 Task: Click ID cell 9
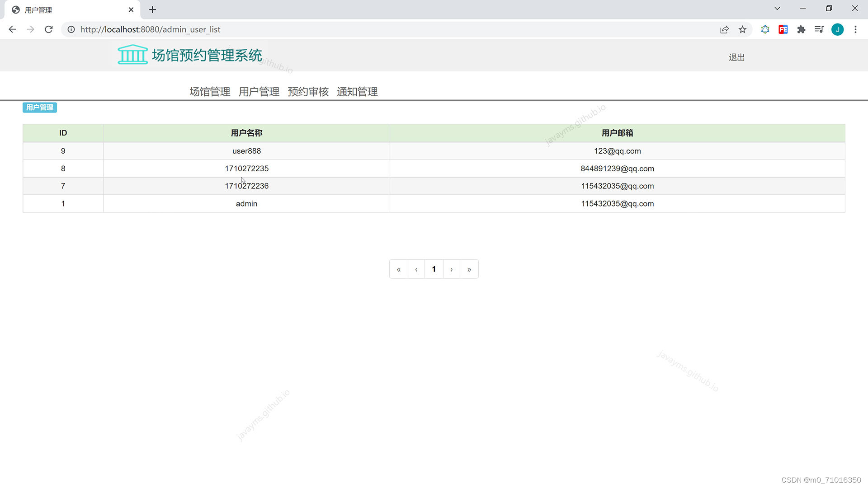pyautogui.click(x=63, y=151)
